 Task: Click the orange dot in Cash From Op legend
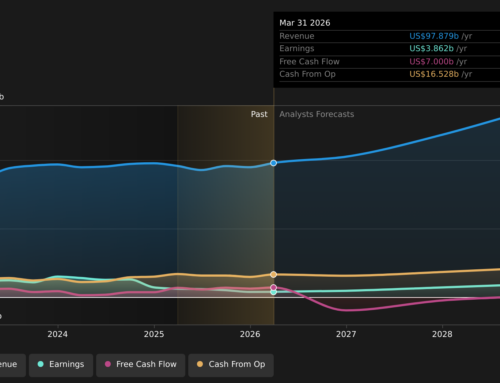pyautogui.click(x=200, y=364)
